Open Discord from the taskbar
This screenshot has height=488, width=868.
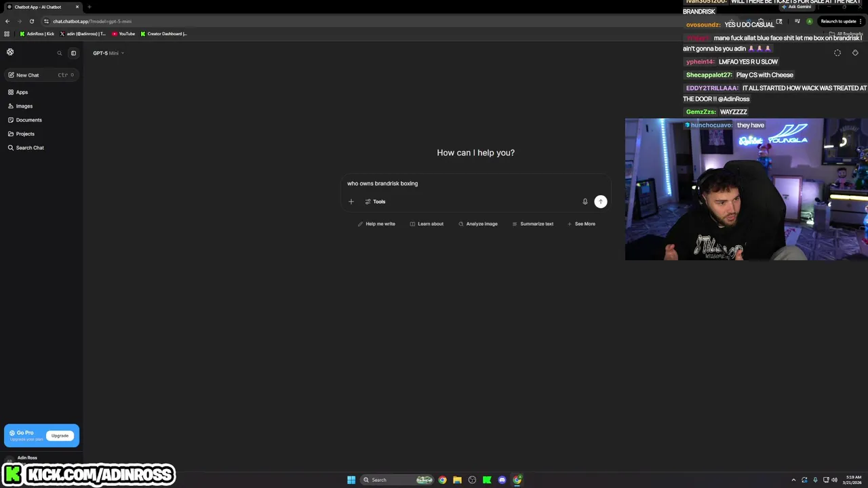pos(502,480)
